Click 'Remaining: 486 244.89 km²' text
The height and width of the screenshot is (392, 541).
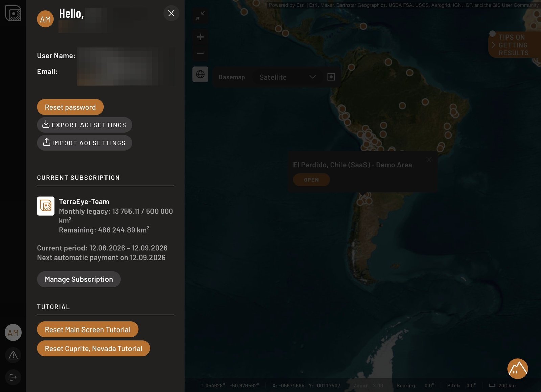pos(104,230)
